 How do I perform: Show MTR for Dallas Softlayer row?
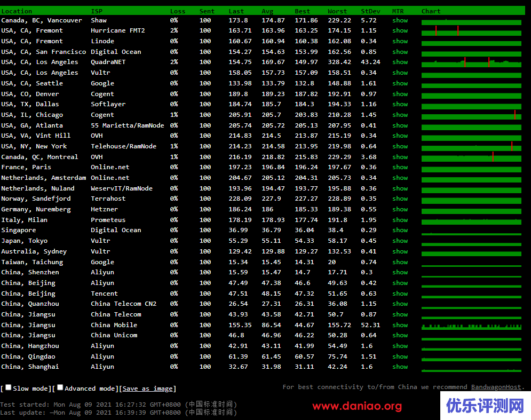(400, 104)
